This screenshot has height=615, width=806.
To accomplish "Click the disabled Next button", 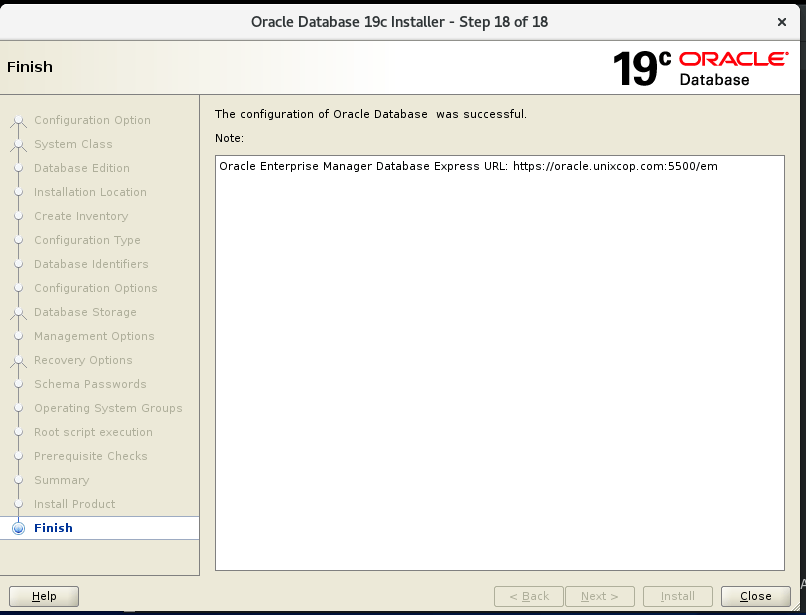I will click(599, 596).
